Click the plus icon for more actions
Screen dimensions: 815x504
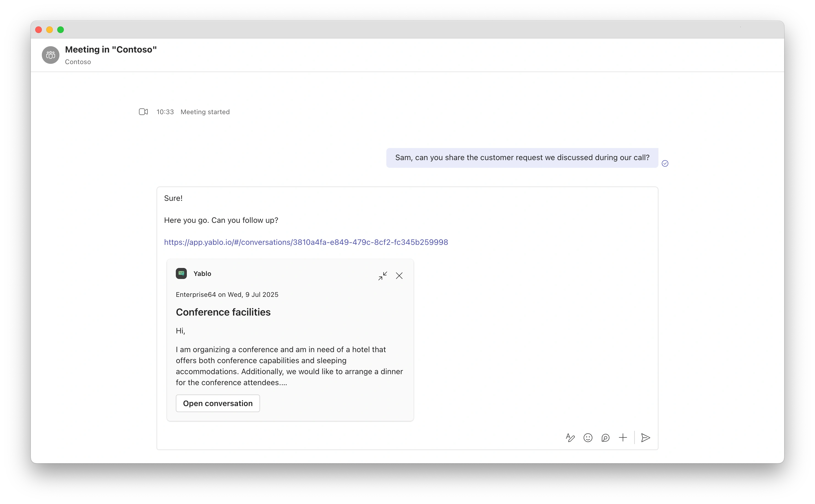pyautogui.click(x=623, y=438)
